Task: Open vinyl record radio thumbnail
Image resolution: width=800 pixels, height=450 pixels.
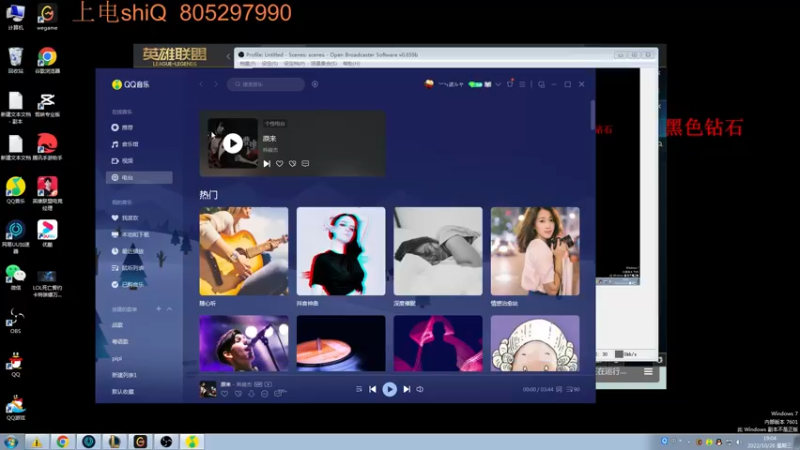Action: pyautogui.click(x=341, y=343)
